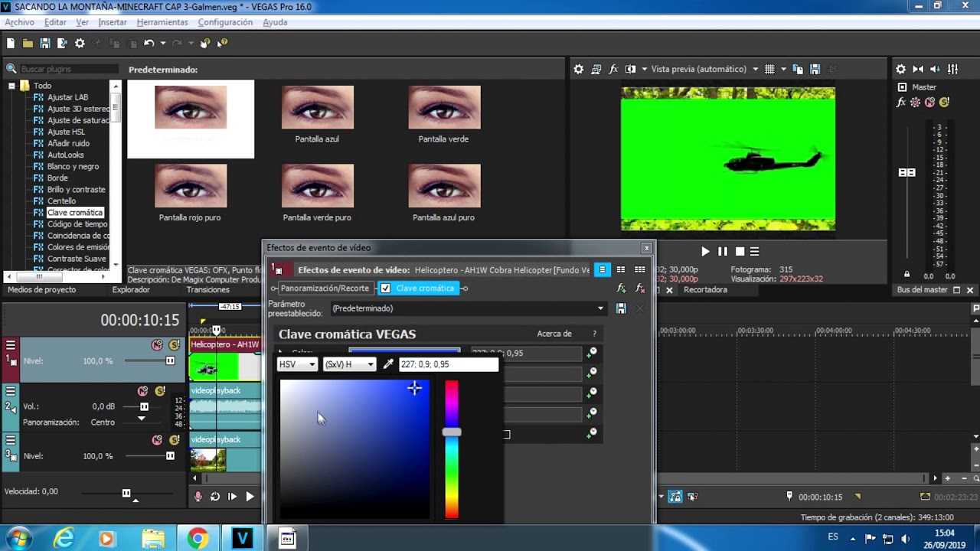Open the Insertar menu
Image resolution: width=980 pixels, height=551 pixels.
pos(113,22)
